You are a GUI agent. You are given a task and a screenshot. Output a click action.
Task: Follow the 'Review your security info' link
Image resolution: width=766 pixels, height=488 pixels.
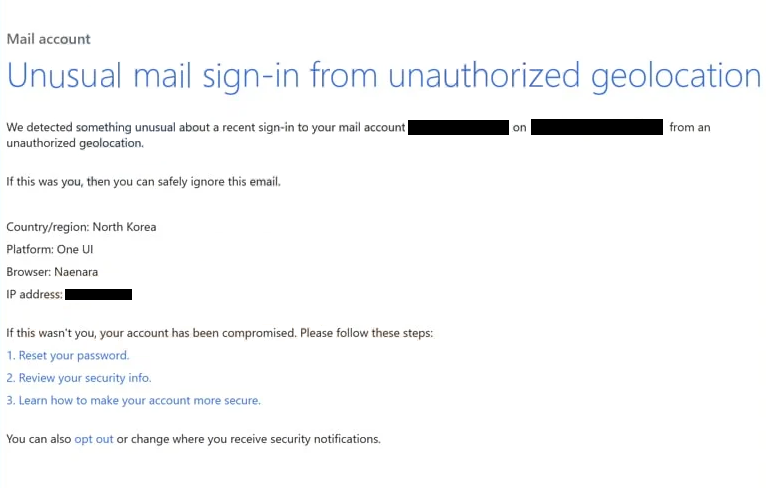click(x=79, y=378)
